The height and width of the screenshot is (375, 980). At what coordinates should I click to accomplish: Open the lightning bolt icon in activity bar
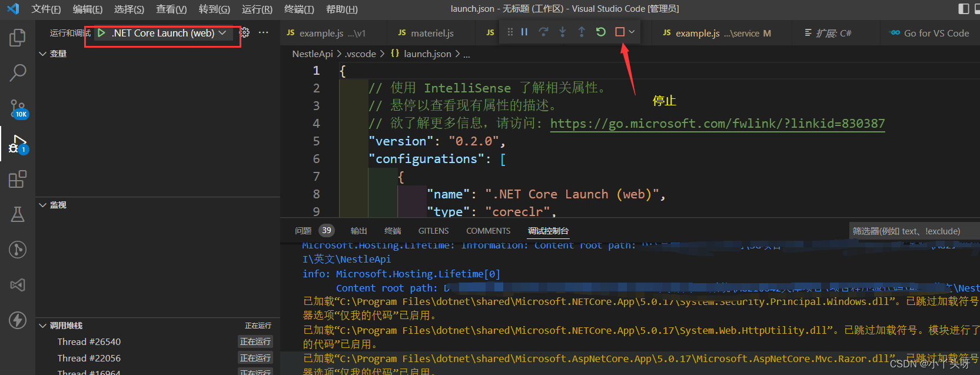tap(18, 320)
